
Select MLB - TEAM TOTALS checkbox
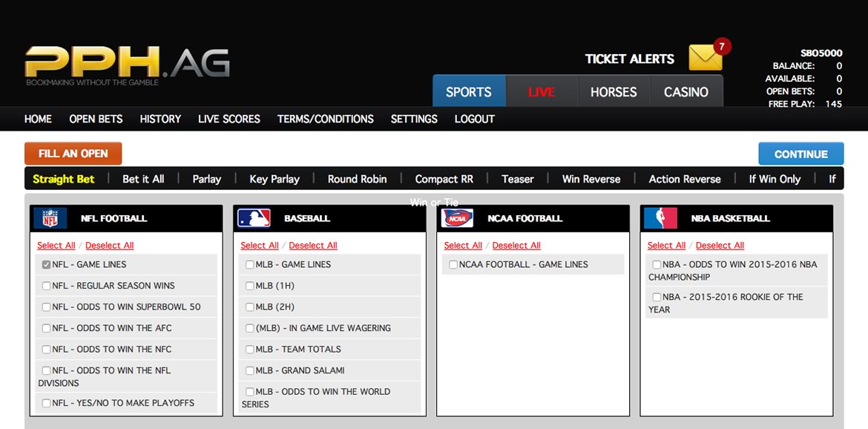tap(250, 350)
